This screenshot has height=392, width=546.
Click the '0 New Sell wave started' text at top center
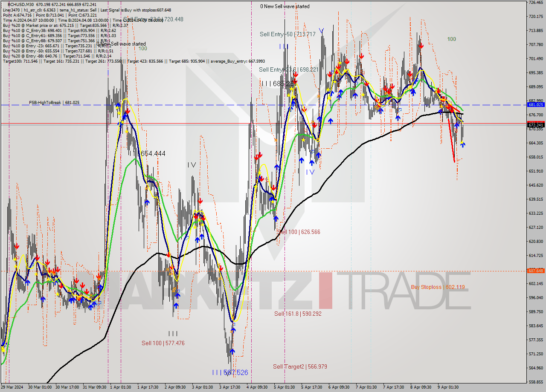point(285,6)
